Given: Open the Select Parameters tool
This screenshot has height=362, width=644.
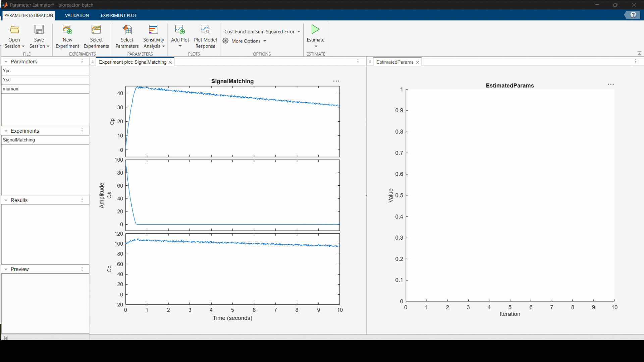Looking at the screenshot, I should tap(127, 37).
